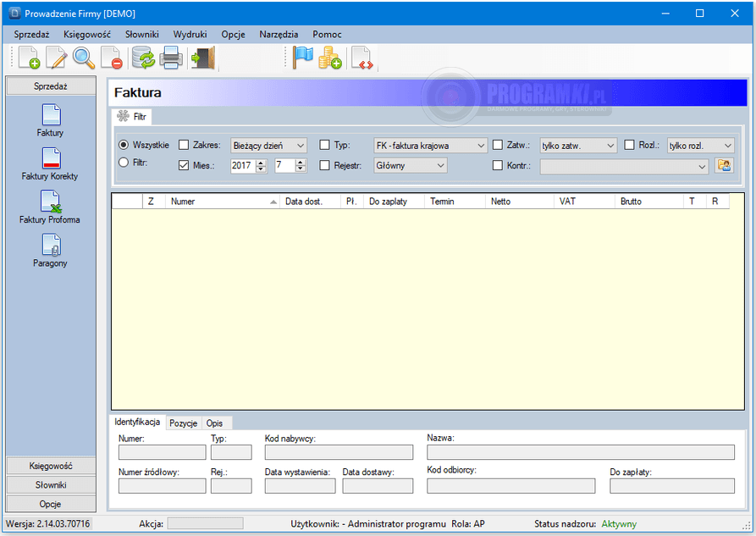Screen dimensions: 756x536
Task: Open the Główny register dropdown
Action: 411,165
